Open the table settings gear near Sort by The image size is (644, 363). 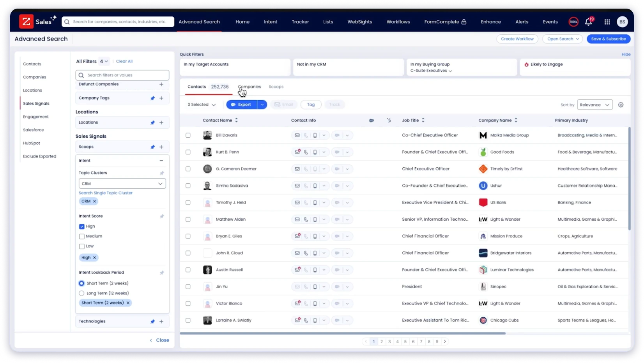click(621, 104)
